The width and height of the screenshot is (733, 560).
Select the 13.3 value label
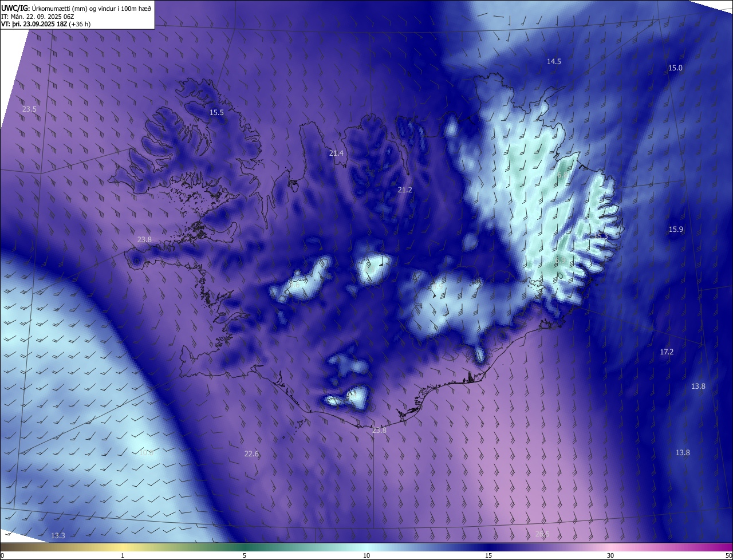[58, 535]
